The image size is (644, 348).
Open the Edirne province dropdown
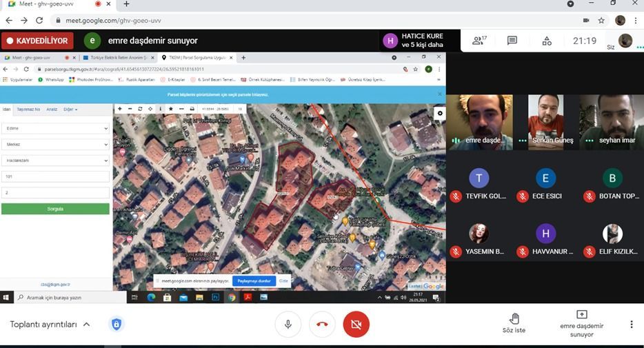point(55,128)
